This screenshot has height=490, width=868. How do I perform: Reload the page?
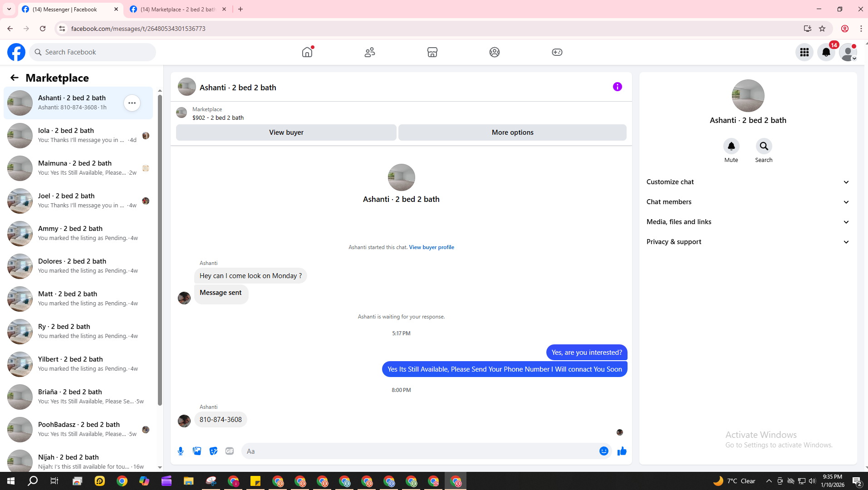click(43, 29)
